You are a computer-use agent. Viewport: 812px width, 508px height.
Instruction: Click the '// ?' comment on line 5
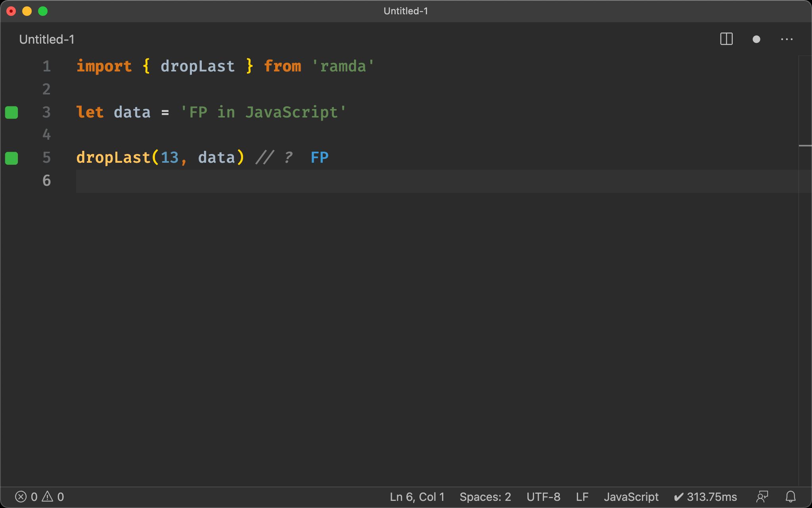click(x=274, y=158)
